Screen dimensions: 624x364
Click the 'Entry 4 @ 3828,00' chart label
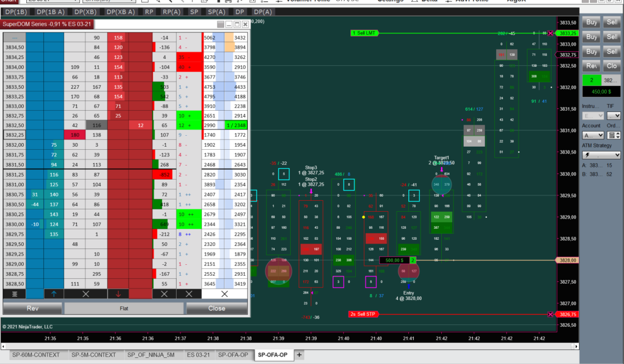point(409,296)
